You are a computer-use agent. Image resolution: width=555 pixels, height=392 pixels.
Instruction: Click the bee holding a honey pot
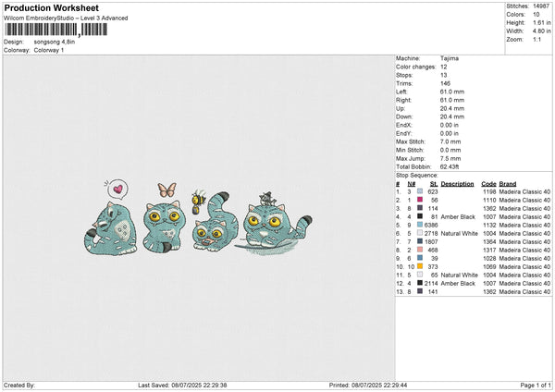pos(198,199)
